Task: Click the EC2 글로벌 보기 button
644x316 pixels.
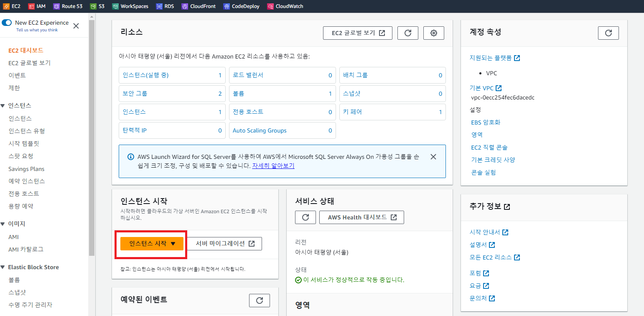Action: (358, 33)
